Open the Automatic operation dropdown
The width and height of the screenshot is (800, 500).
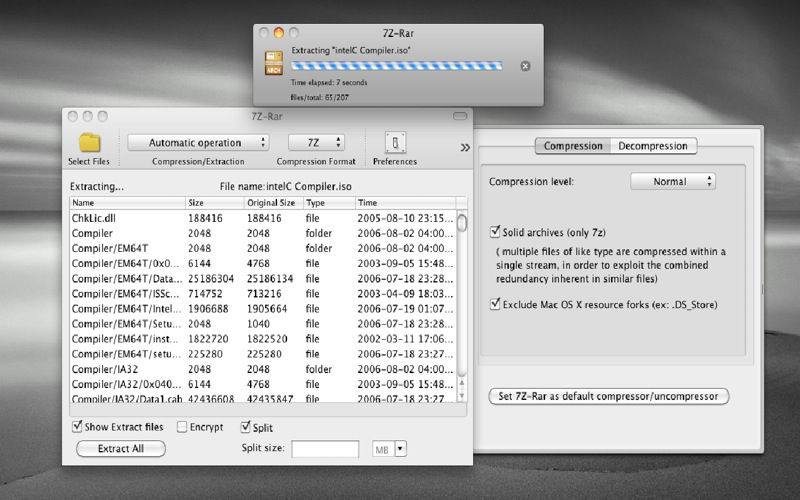pos(198,143)
